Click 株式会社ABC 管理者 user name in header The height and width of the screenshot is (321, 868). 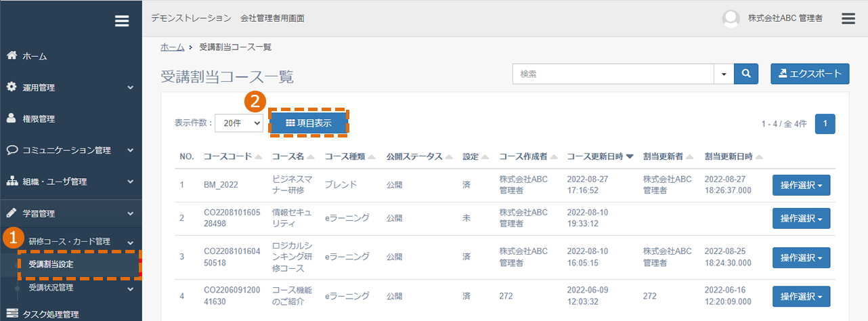785,19
